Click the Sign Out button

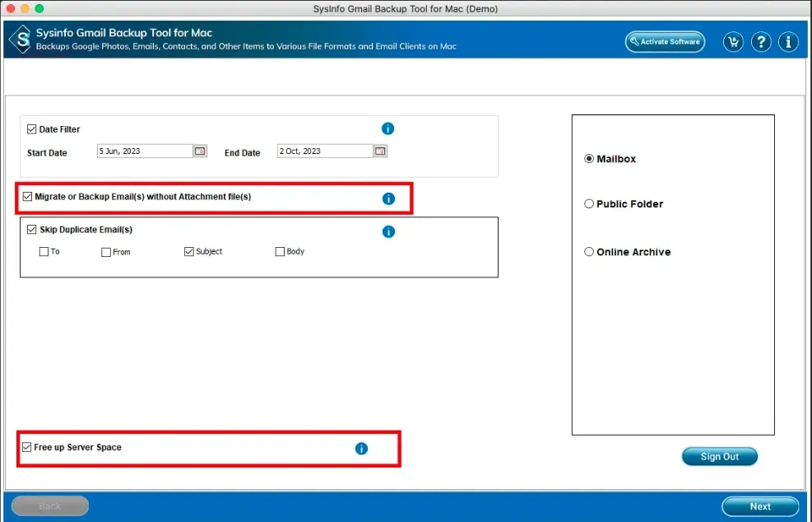[x=720, y=456]
